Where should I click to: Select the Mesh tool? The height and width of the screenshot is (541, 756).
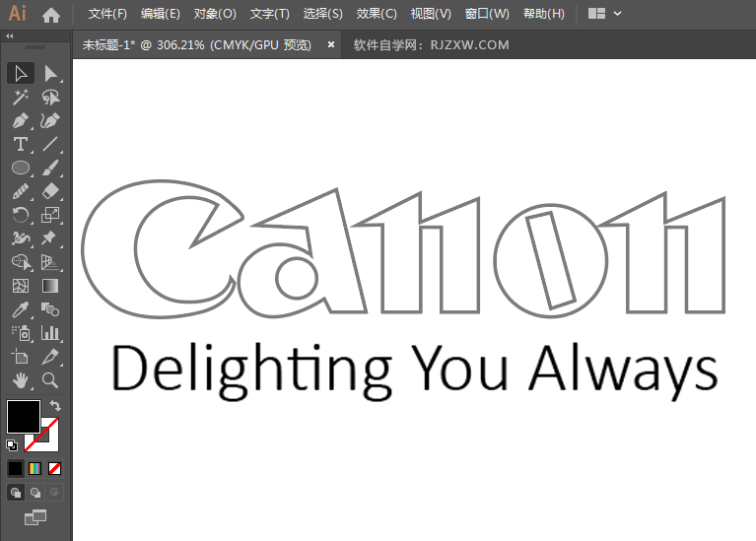21,286
